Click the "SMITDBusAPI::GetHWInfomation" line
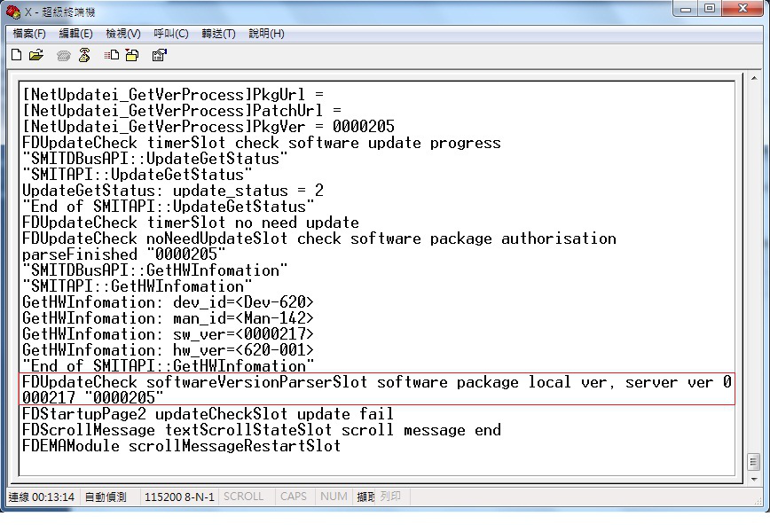 tap(154, 270)
